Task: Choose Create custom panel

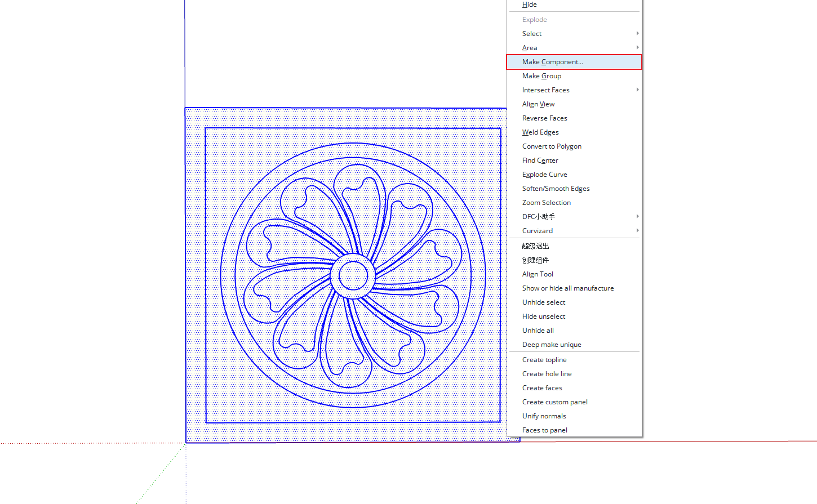Action: coord(554,402)
